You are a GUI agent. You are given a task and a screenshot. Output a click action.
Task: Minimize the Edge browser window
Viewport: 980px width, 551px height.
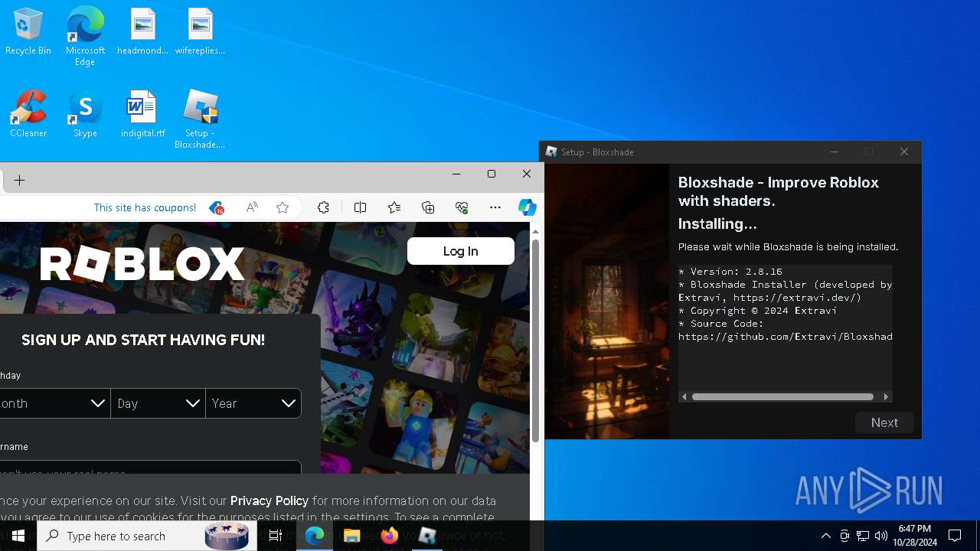click(456, 174)
